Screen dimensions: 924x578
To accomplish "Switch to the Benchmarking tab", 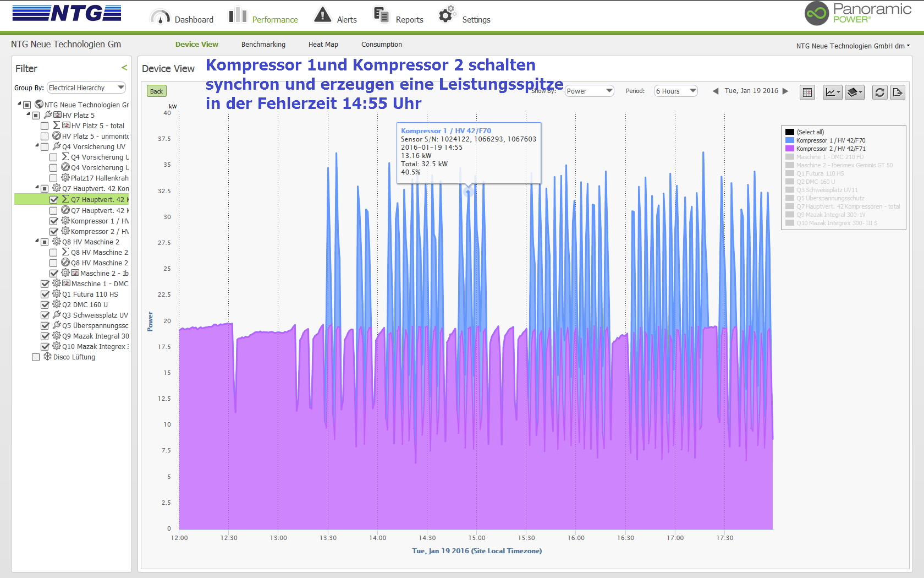I will click(263, 45).
